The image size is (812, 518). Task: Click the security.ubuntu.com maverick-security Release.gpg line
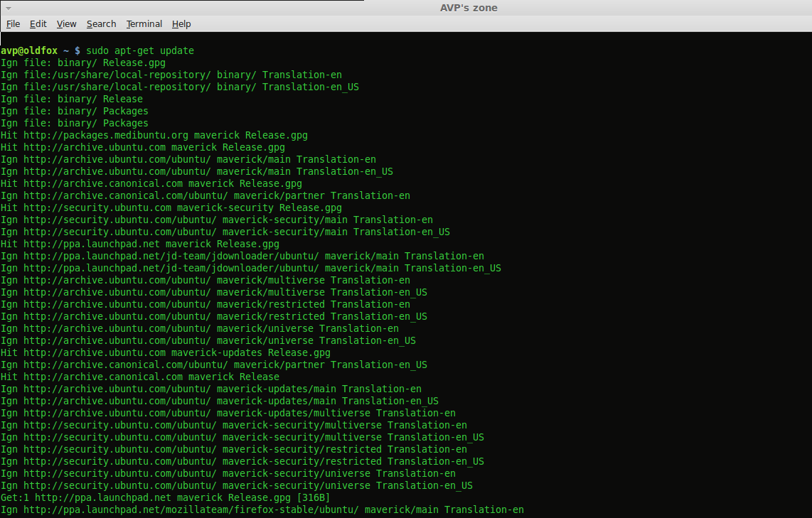click(171, 207)
